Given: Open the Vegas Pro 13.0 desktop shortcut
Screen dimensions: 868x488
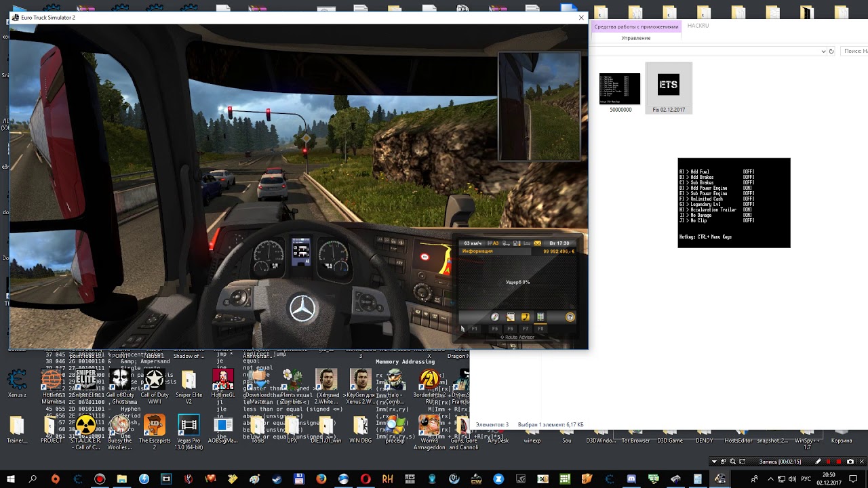Looking at the screenshot, I should (x=189, y=432).
